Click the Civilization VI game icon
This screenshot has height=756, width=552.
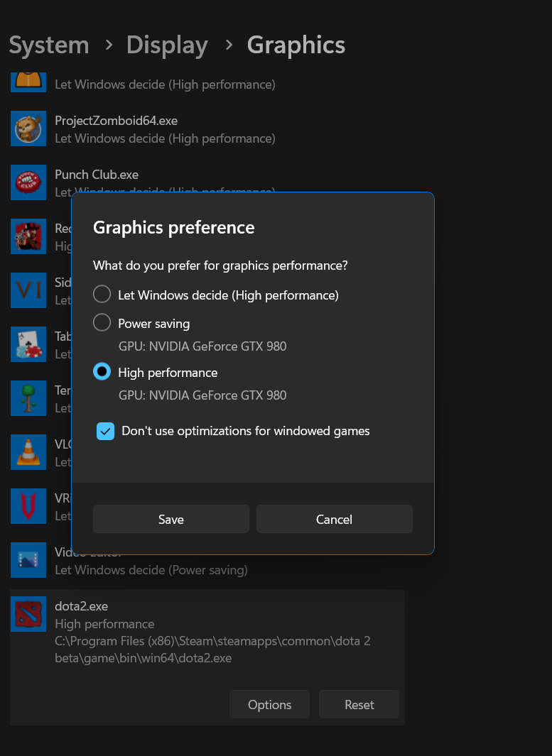[x=28, y=290]
